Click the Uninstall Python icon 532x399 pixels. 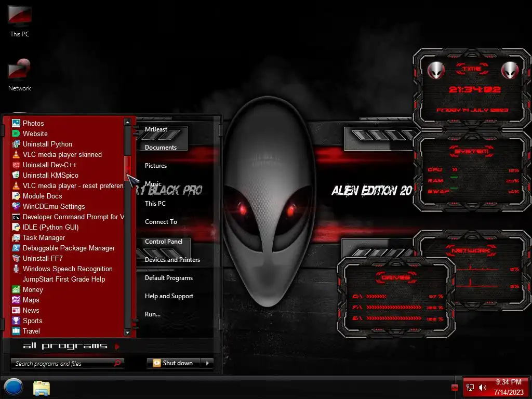click(x=16, y=144)
